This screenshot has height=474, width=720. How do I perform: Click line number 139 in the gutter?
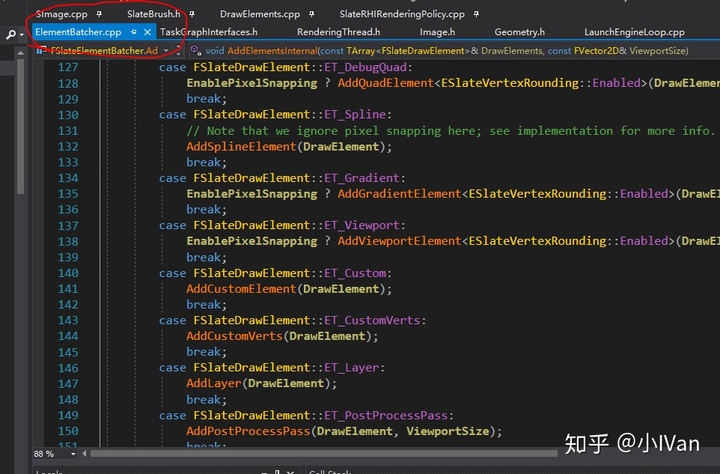pos(68,257)
